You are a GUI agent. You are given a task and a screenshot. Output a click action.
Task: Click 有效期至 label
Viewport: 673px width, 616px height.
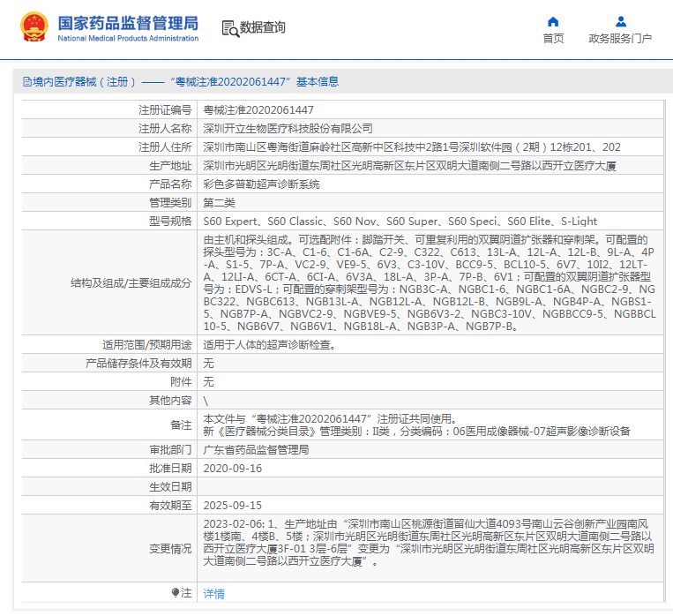(x=170, y=505)
